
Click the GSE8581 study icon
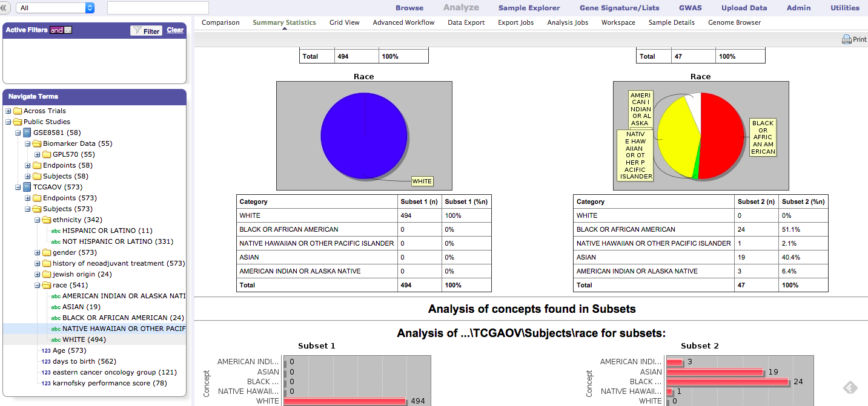(27, 133)
